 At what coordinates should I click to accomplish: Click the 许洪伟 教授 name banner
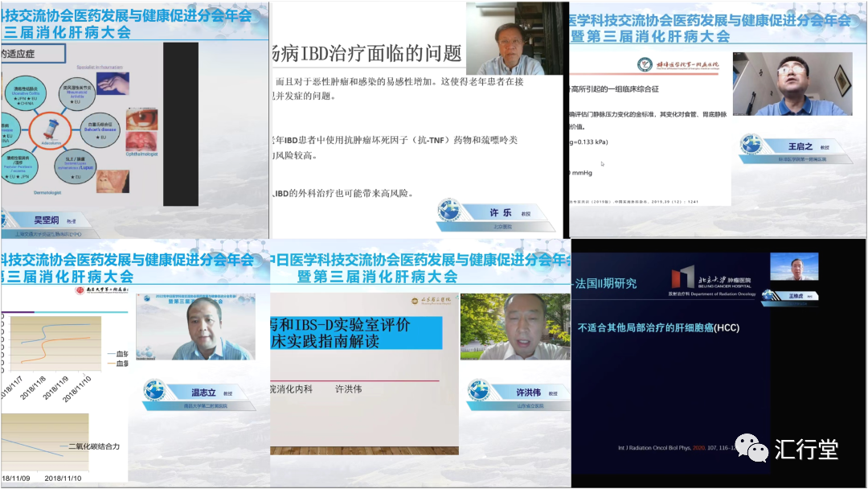pyautogui.click(x=530, y=392)
